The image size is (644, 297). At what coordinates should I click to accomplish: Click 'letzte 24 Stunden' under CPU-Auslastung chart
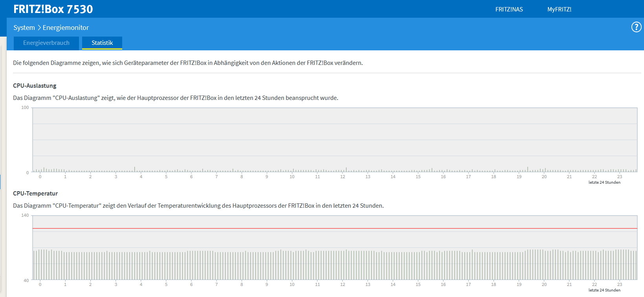point(604,183)
